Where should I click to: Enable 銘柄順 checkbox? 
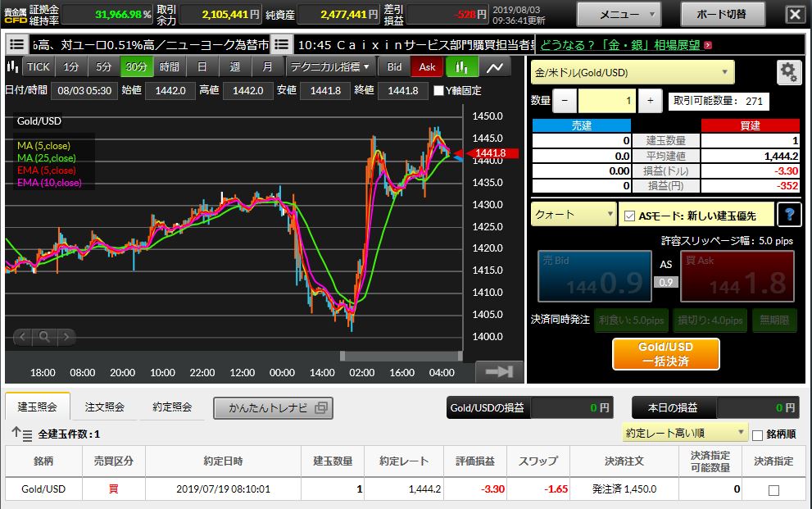(757, 435)
